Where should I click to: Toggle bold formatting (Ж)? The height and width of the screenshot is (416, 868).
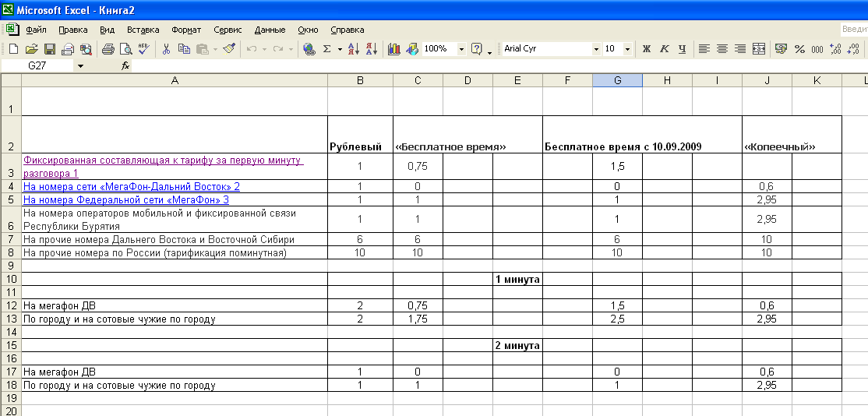pyautogui.click(x=646, y=48)
